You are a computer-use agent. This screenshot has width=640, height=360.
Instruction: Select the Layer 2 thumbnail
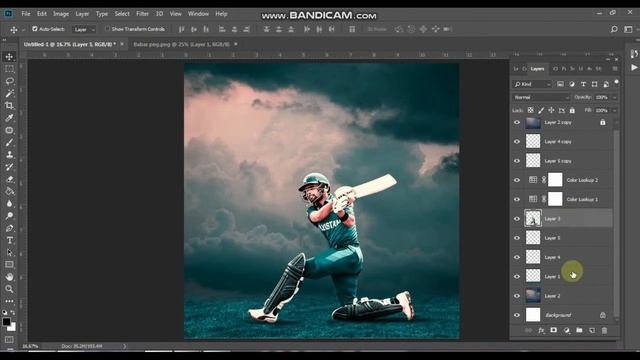click(x=533, y=296)
